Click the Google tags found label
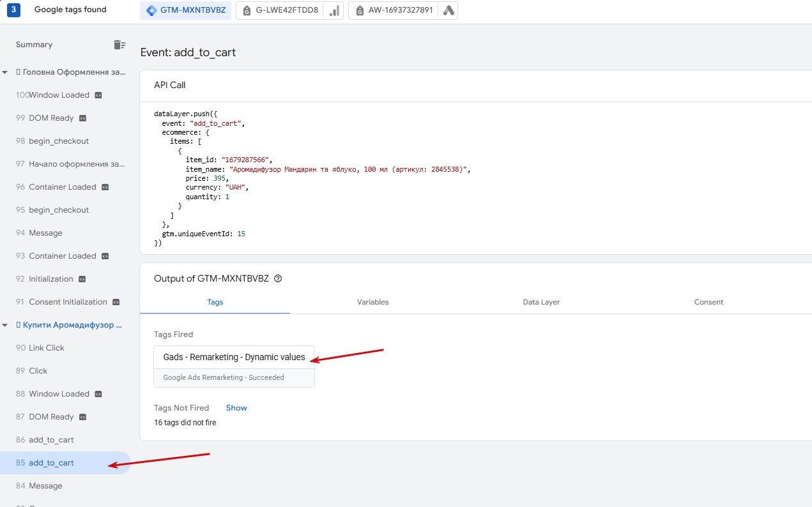Image resolution: width=812 pixels, height=507 pixels. [70, 10]
